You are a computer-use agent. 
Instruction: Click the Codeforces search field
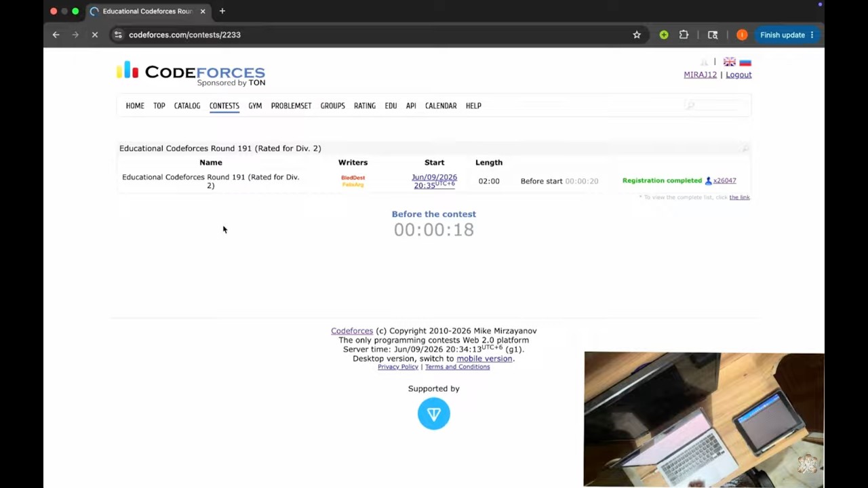click(717, 105)
